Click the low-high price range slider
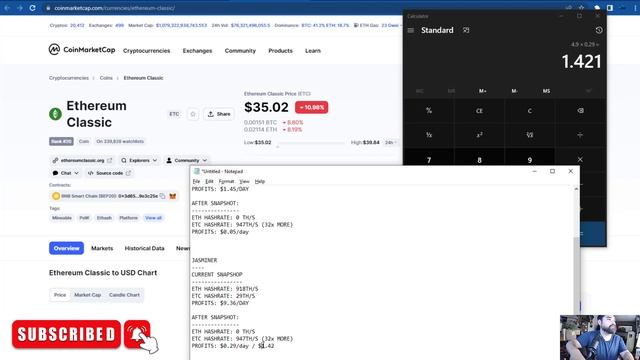The width and height of the screenshot is (640, 360). coord(311,143)
